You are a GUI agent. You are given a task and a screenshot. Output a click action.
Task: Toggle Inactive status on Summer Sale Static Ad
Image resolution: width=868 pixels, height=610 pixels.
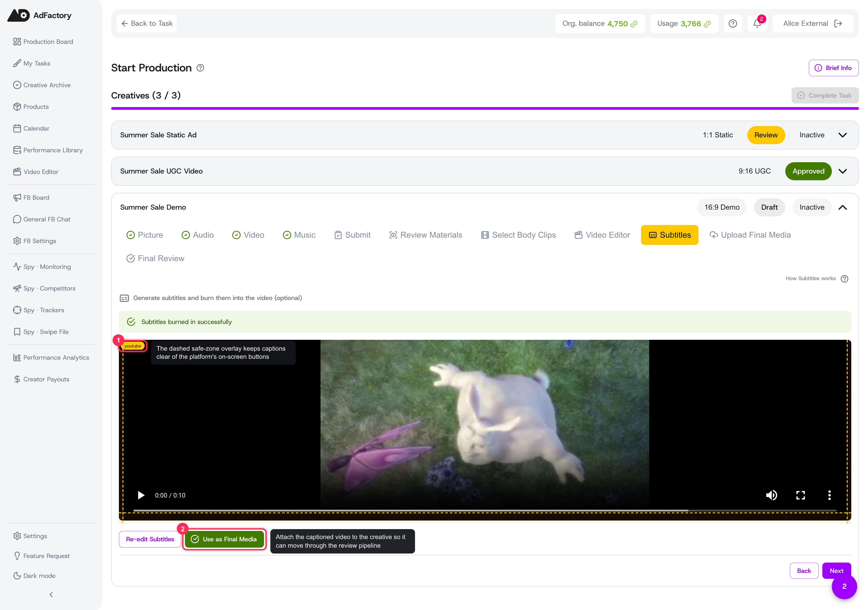click(812, 135)
